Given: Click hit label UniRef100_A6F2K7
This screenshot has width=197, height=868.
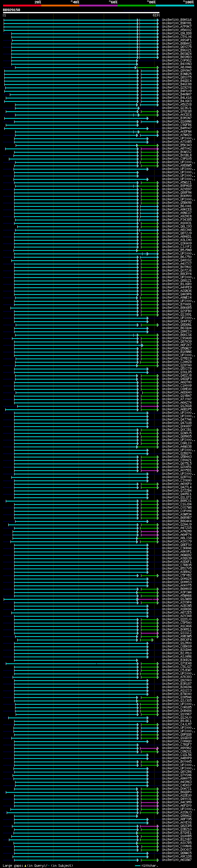Looking at the screenshot, I should [x=177, y=345].
